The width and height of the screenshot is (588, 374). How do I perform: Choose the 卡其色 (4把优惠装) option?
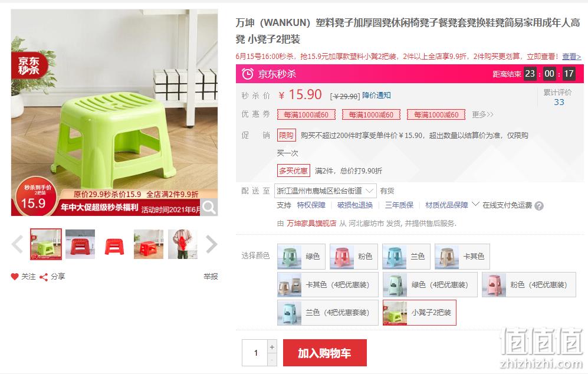point(327,285)
